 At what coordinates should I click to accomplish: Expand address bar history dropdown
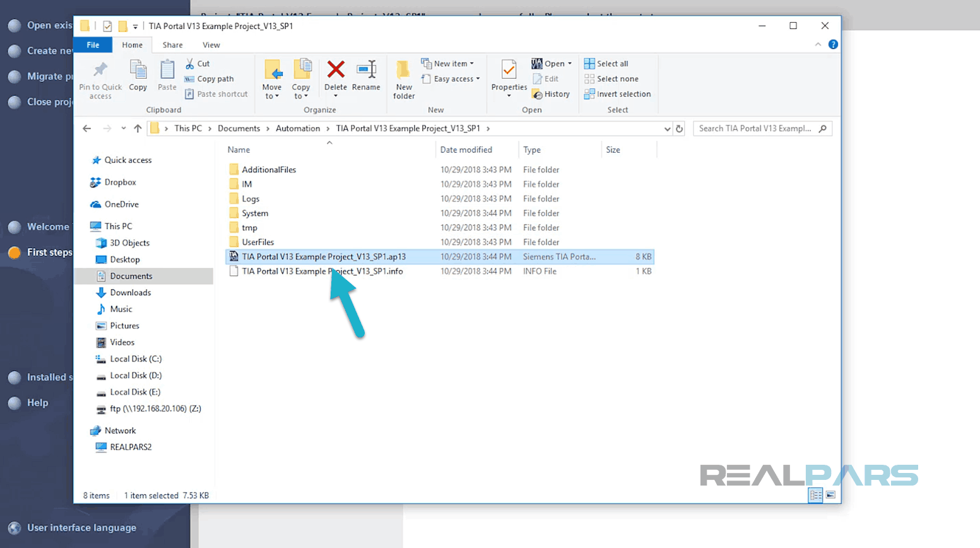tap(667, 129)
